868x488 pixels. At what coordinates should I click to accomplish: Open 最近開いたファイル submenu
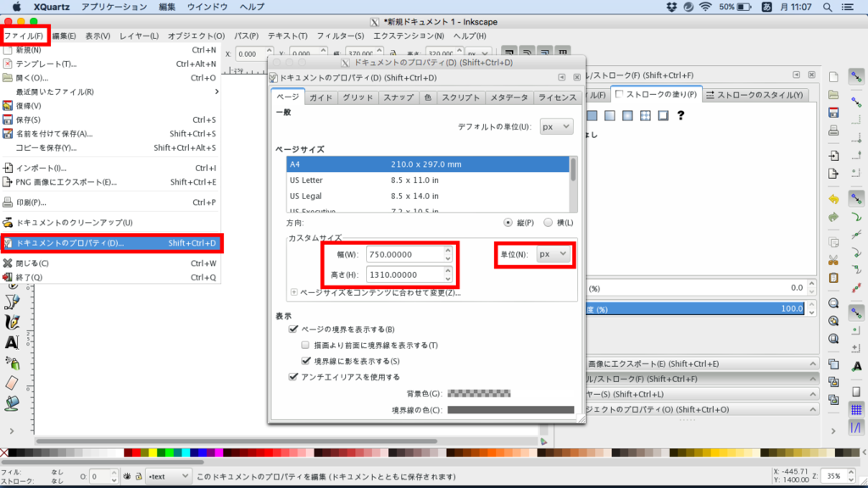coord(111,91)
